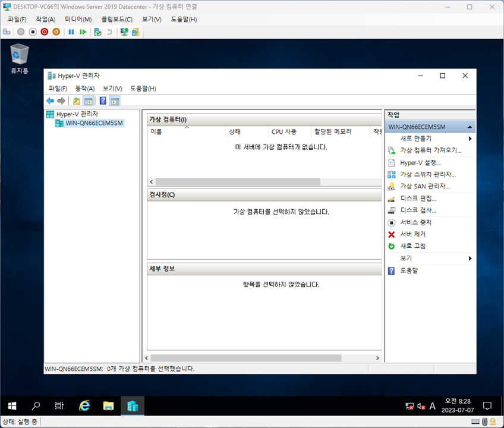The width and height of the screenshot is (504, 428).
Task: Click right arrow of bottom horizontal scrollbar
Action: (377, 358)
